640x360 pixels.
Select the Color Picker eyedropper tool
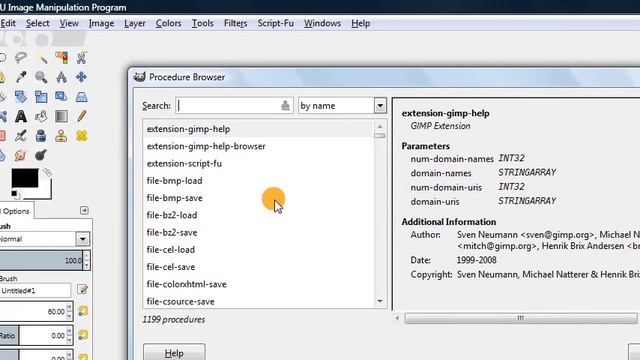(21, 77)
